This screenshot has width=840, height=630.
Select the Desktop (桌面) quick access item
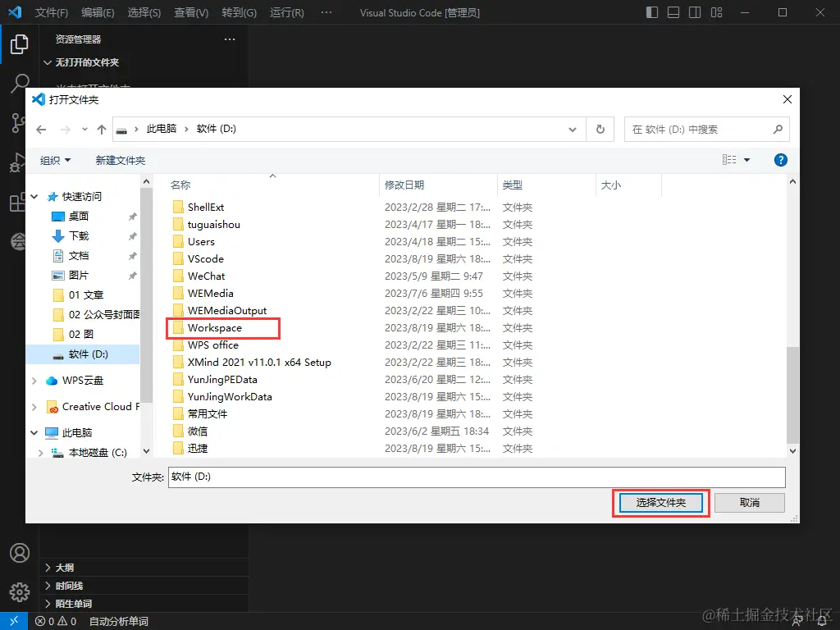tap(78, 217)
